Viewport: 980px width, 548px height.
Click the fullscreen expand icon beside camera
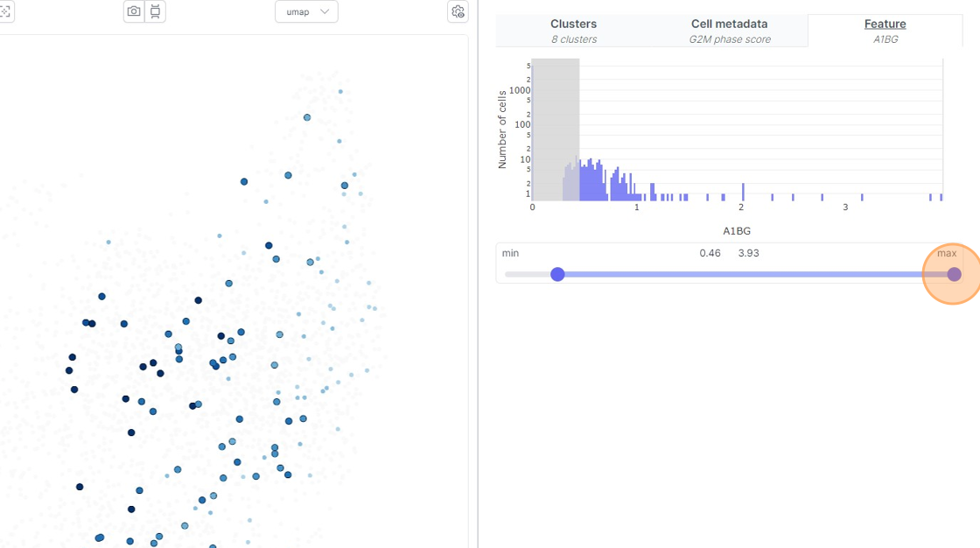click(x=155, y=11)
